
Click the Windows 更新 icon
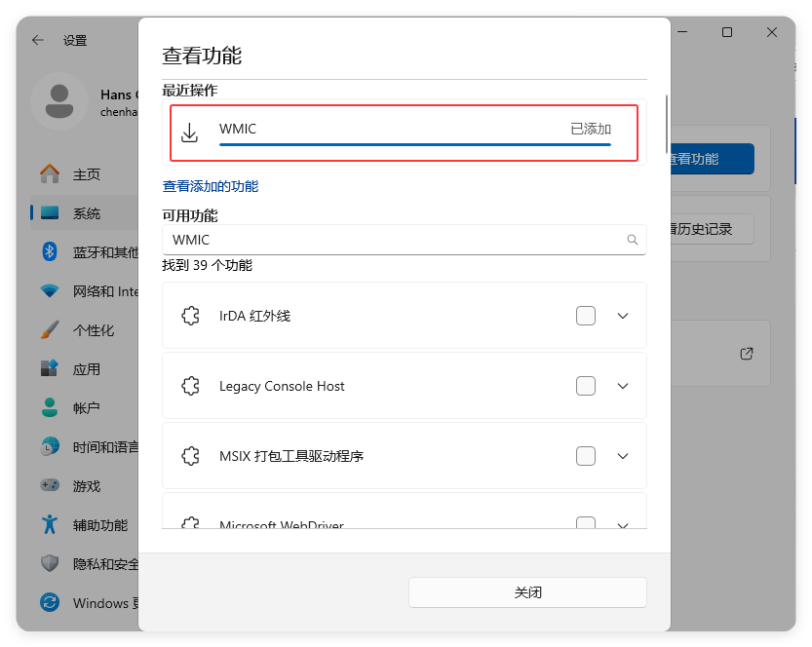[x=50, y=602]
